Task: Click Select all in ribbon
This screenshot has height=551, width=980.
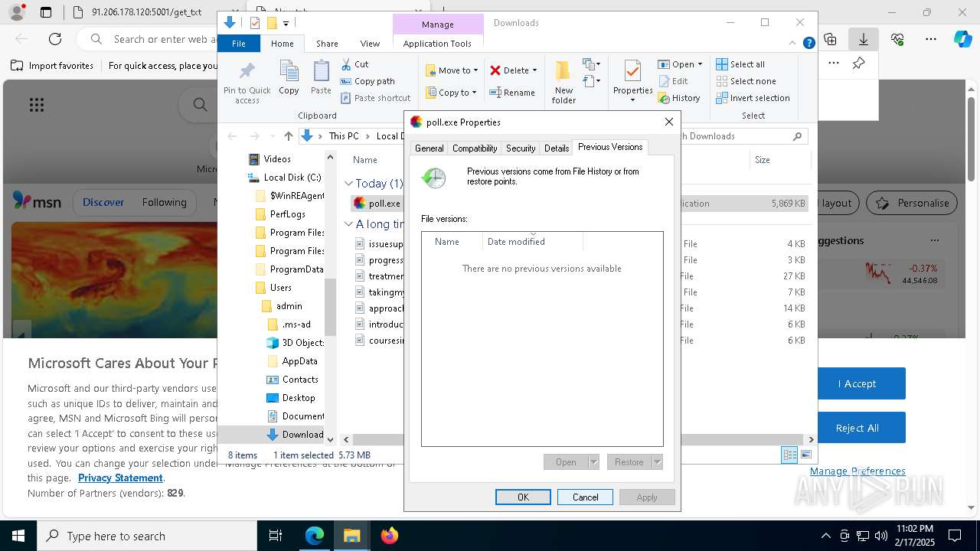Action: coord(740,64)
